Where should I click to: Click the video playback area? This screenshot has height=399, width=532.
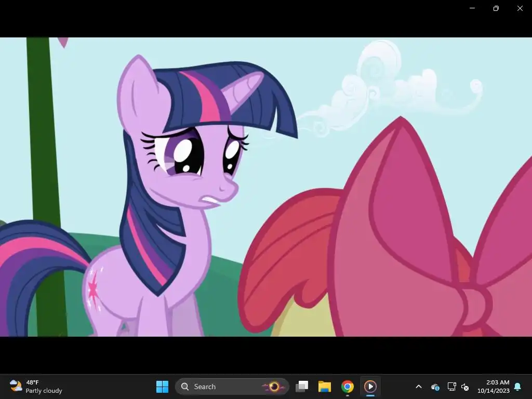click(266, 187)
